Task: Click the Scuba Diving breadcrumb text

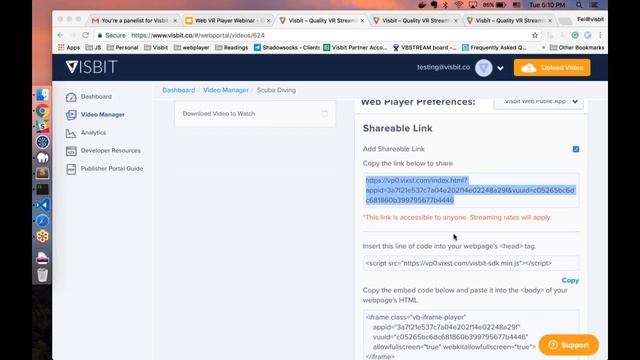Action: tap(276, 90)
